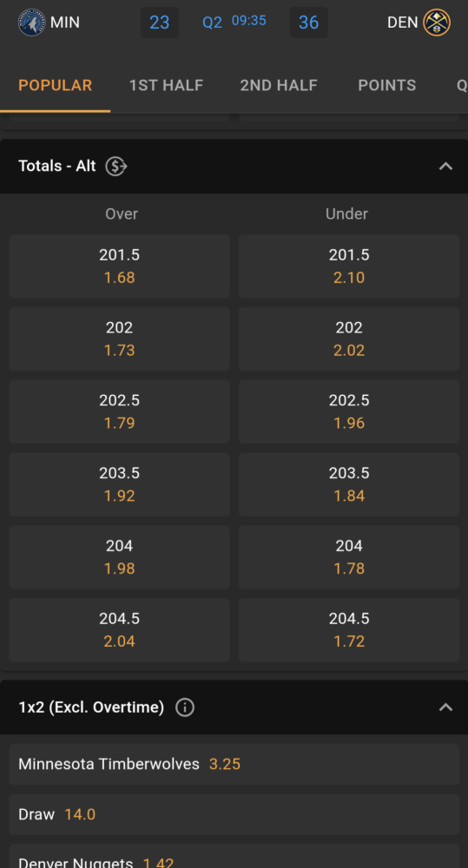Bet on Minnesota Timberwolves at 3.25
The height and width of the screenshot is (868, 468).
234,765
